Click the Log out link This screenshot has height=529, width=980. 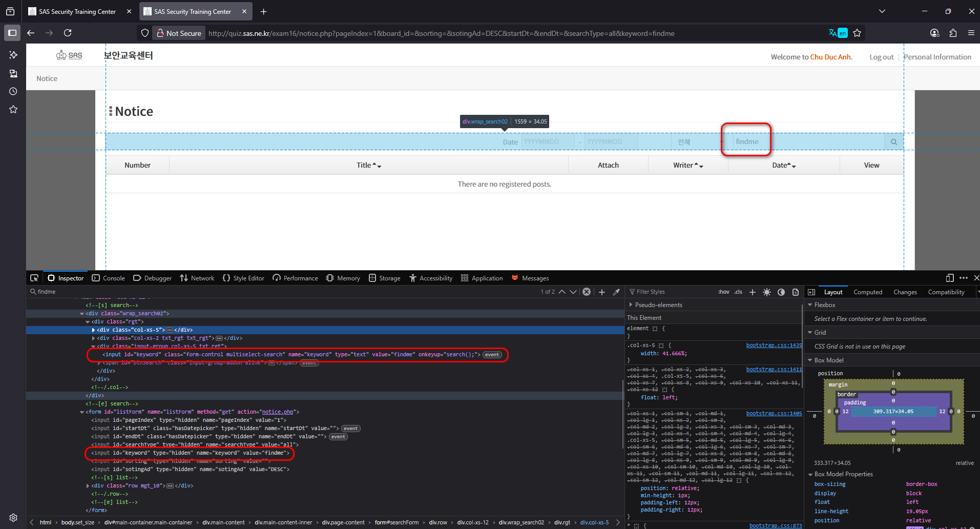click(x=881, y=57)
